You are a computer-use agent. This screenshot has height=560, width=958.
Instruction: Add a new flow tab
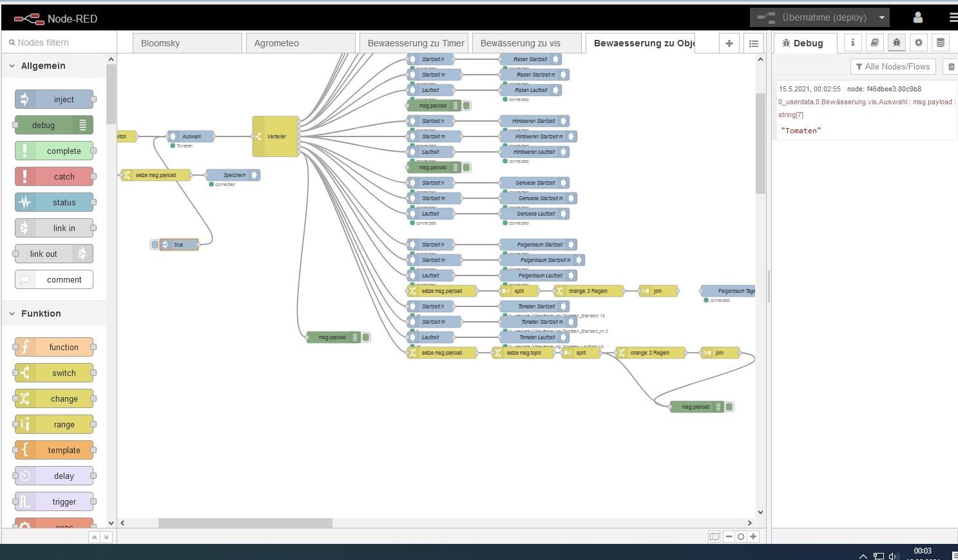tap(729, 43)
